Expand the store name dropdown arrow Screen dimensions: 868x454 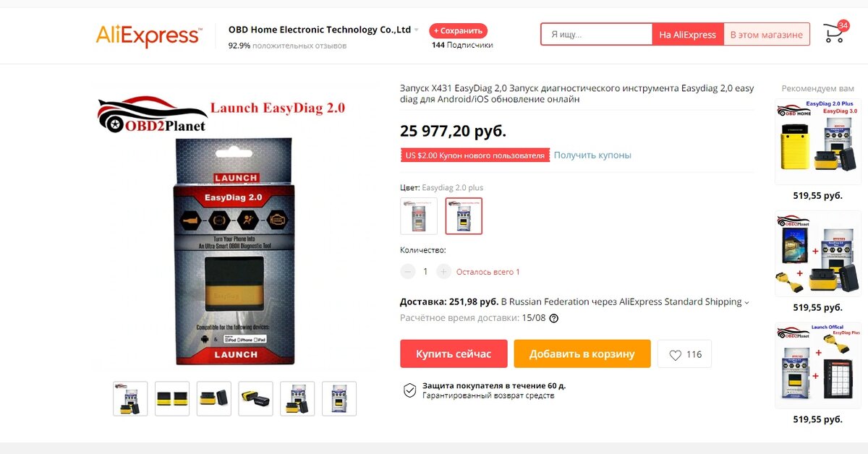pos(417,30)
